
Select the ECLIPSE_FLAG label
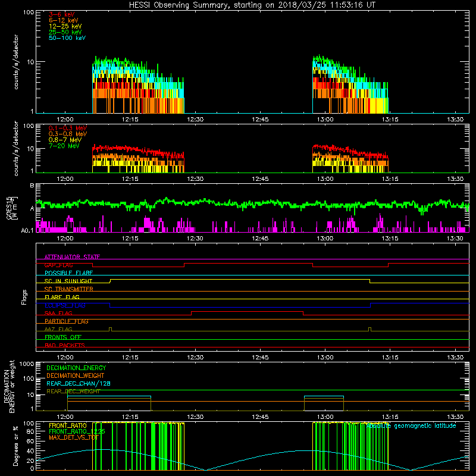pyautogui.click(x=65, y=305)
